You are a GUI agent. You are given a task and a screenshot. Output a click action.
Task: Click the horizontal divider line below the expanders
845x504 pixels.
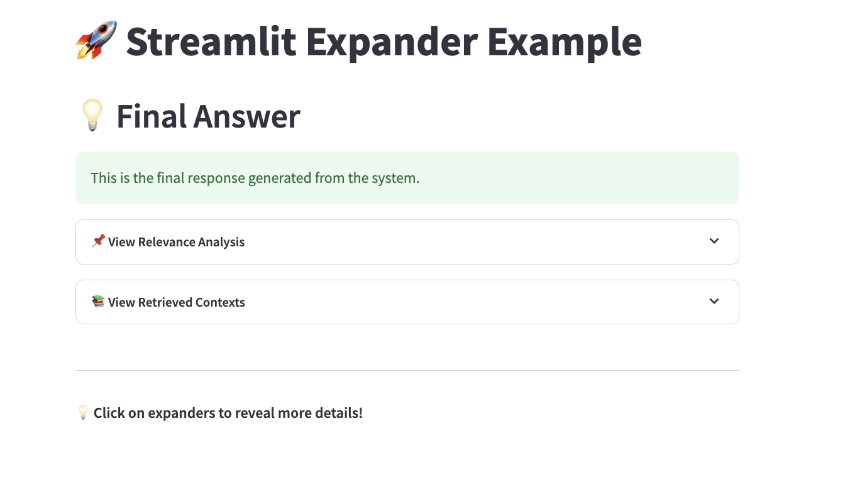(x=407, y=371)
